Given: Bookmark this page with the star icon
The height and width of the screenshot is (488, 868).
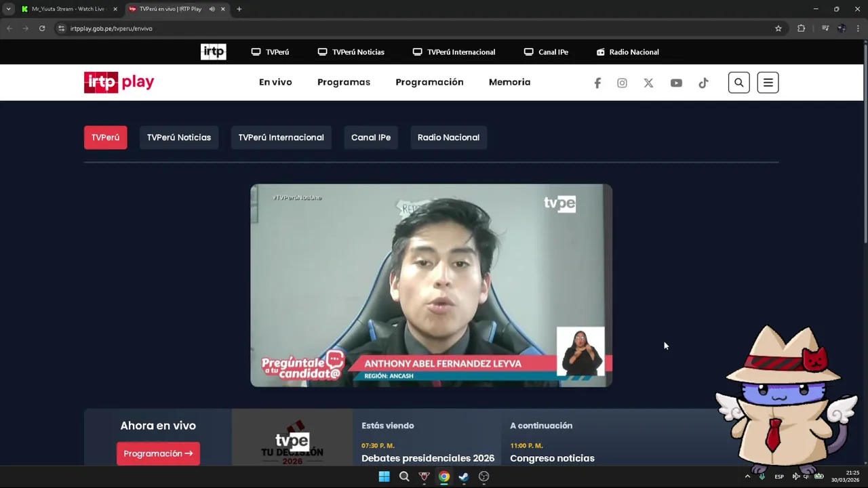Looking at the screenshot, I should tap(778, 28).
